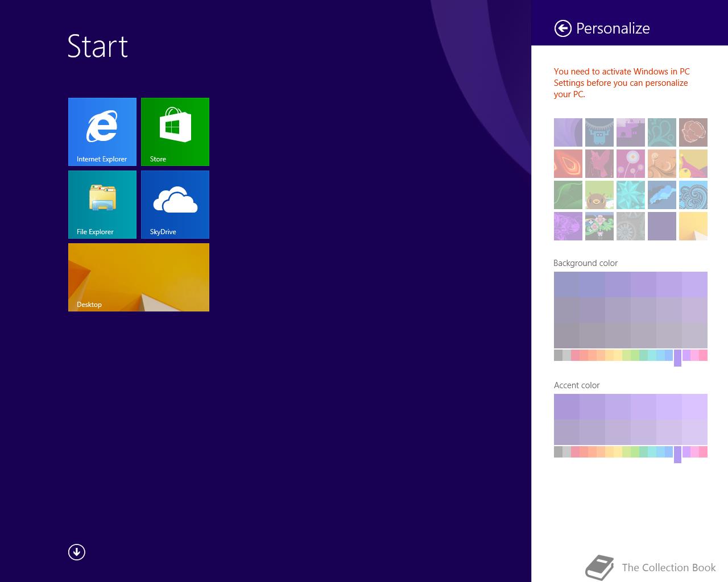The height and width of the screenshot is (582, 728).
Task: Select the blue spiral waves pattern
Action: point(693,195)
